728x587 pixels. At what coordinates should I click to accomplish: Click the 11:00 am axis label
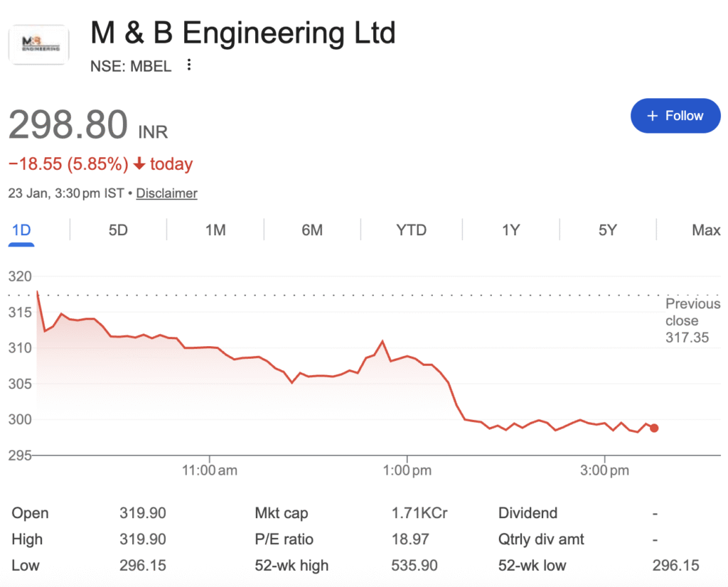[209, 470]
